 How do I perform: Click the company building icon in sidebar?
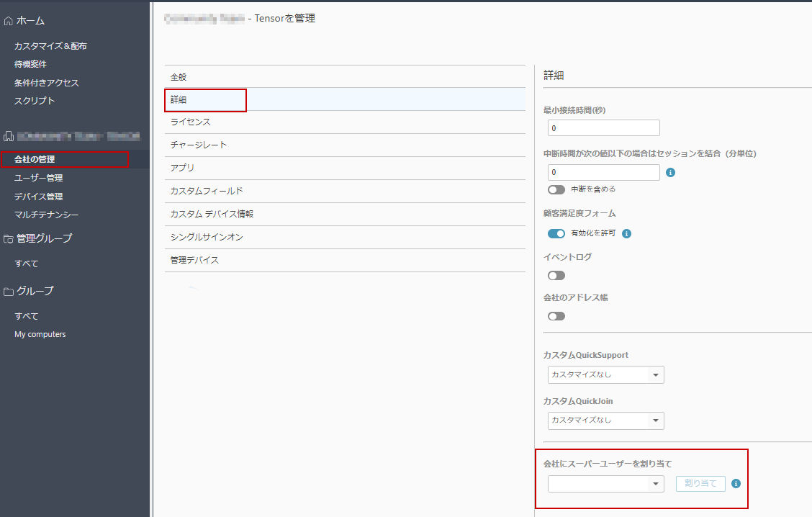[9, 136]
